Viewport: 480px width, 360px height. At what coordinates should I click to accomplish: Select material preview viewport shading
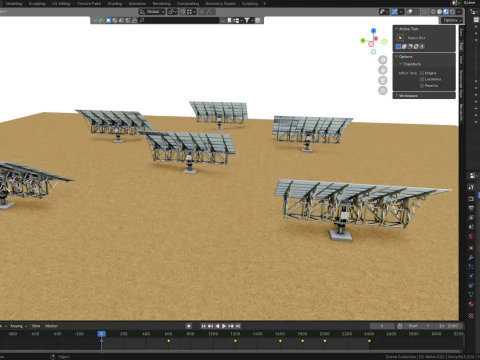point(446,12)
